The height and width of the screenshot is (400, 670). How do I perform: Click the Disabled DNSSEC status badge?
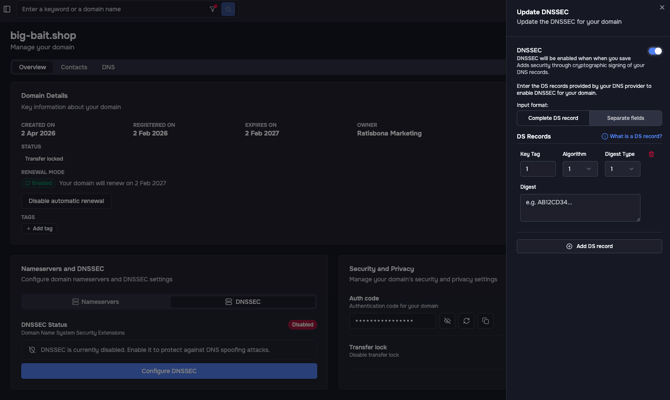click(x=303, y=325)
